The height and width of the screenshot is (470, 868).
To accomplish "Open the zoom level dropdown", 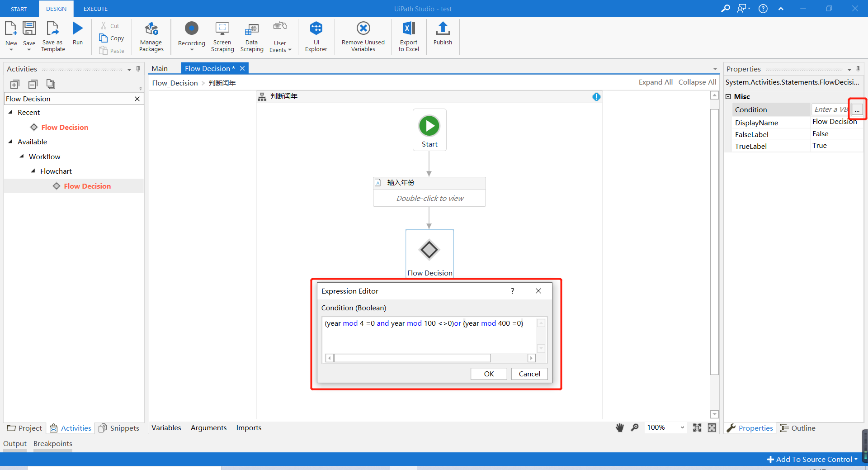I will [682, 427].
